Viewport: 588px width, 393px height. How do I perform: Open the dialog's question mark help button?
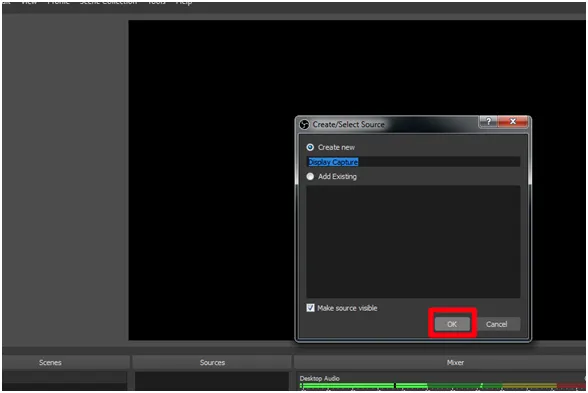488,121
